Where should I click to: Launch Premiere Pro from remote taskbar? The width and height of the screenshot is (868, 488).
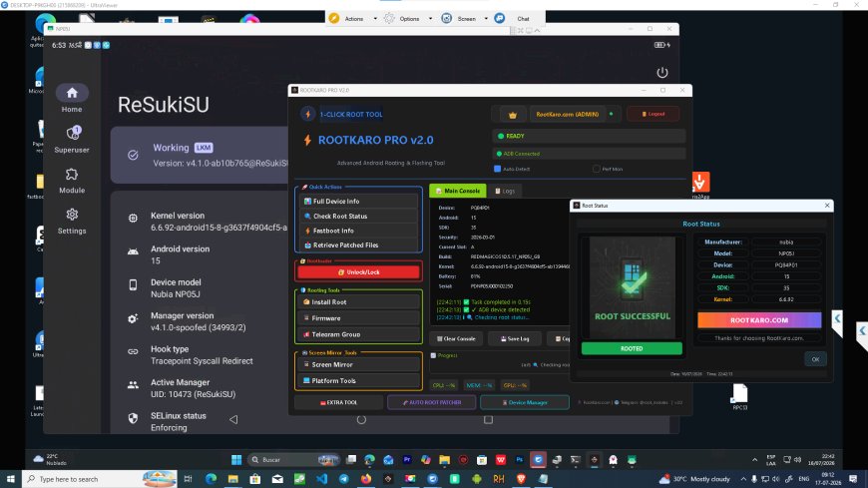tap(407, 460)
